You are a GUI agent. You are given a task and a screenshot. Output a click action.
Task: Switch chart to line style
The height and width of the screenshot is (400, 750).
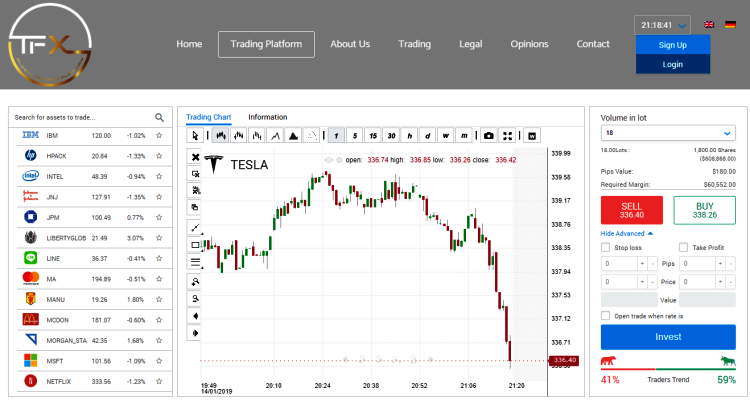(x=275, y=136)
